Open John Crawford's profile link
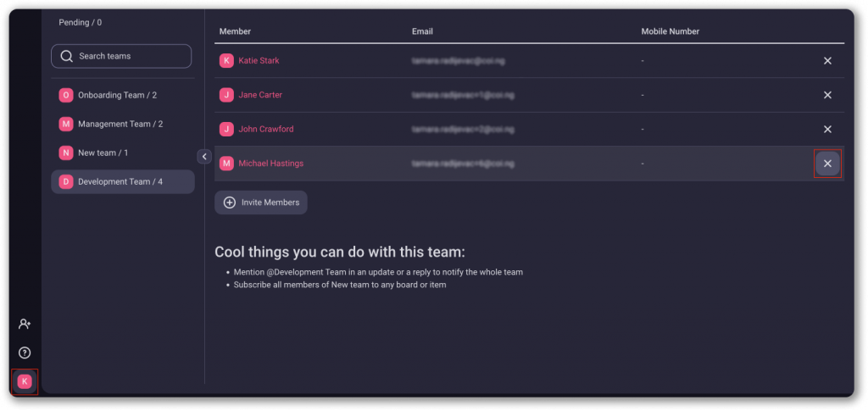This screenshot has height=411, width=868. coord(265,129)
